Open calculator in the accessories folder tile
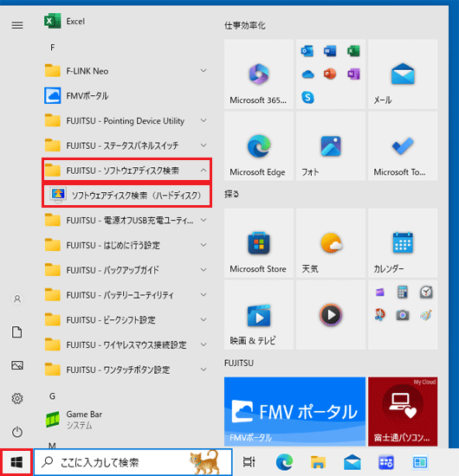This screenshot has height=476, width=459. pyautogui.click(x=403, y=292)
